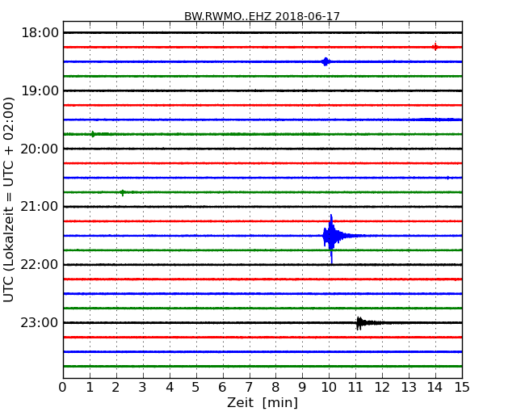Click the 19:00 time label
Viewport: 525px width, 420px height.
(40, 90)
